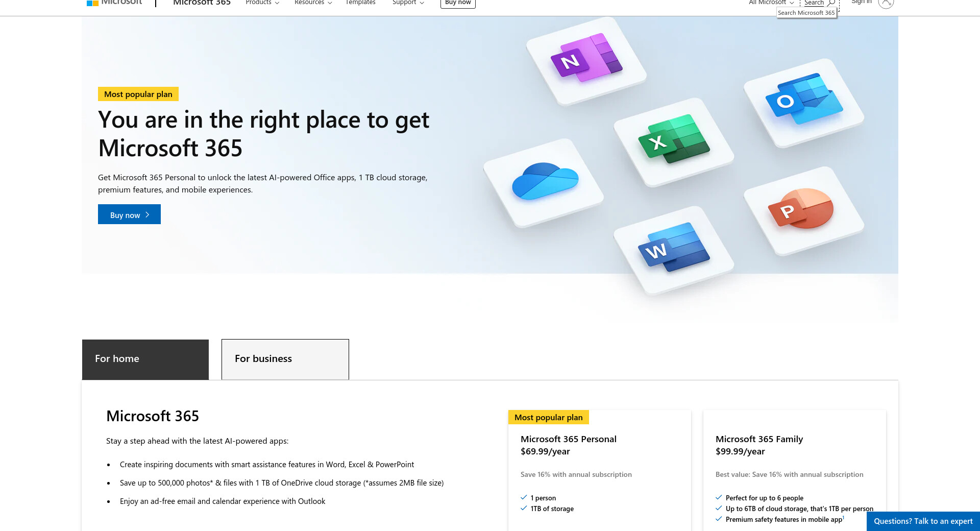Click the $99.99/year price

pos(740,451)
